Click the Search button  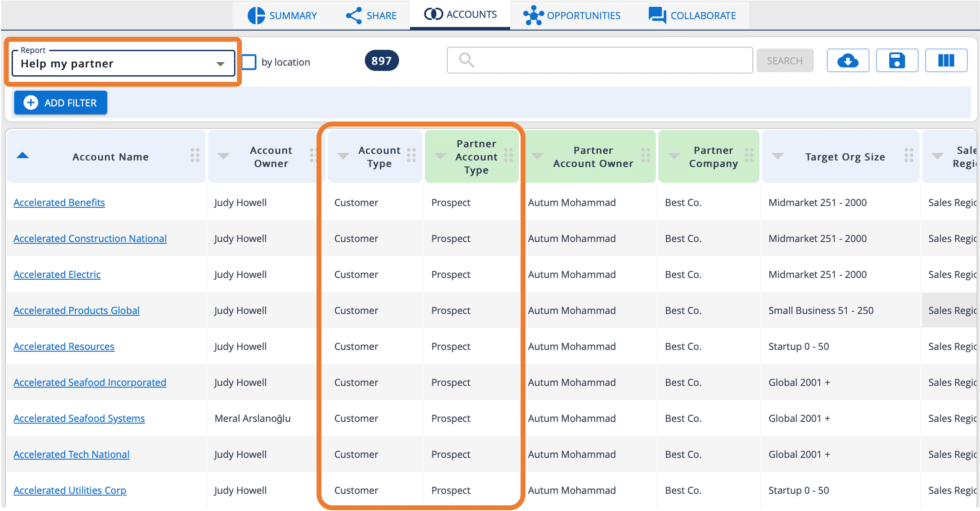coord(784,61)
